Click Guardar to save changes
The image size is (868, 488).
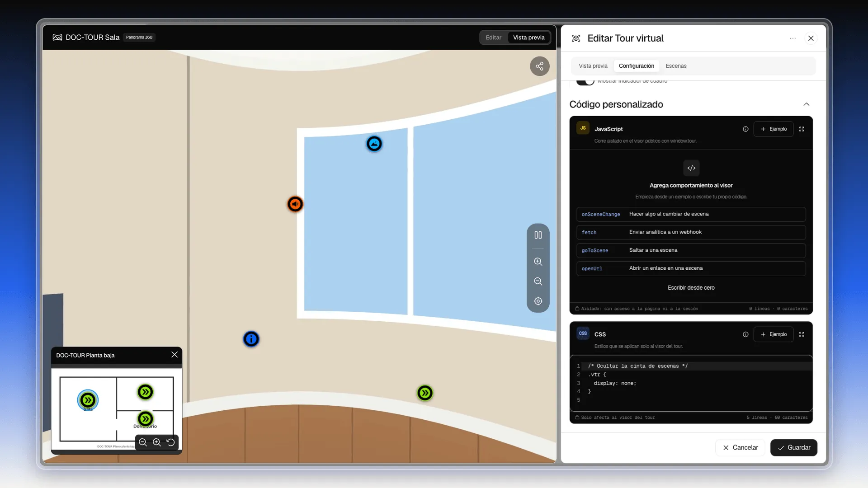pyautogui.click(x=793, y=448)
